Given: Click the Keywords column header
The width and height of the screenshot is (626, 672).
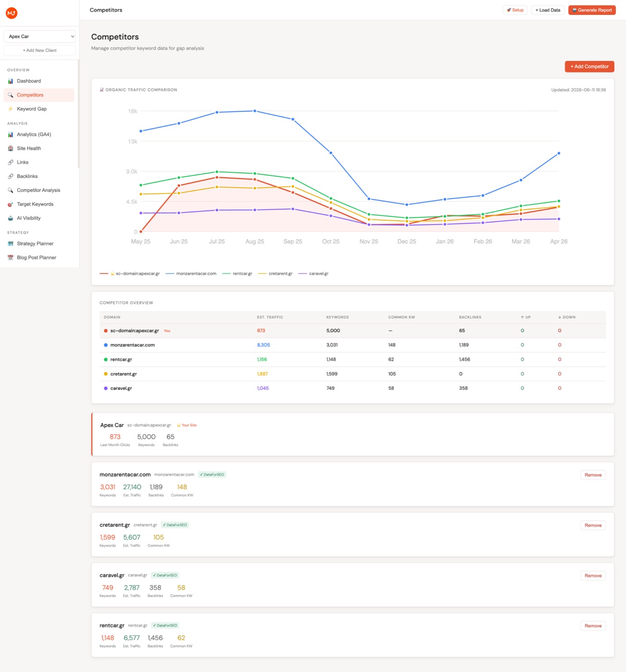Looking at the screenshot, I should (x=337, y=317).
